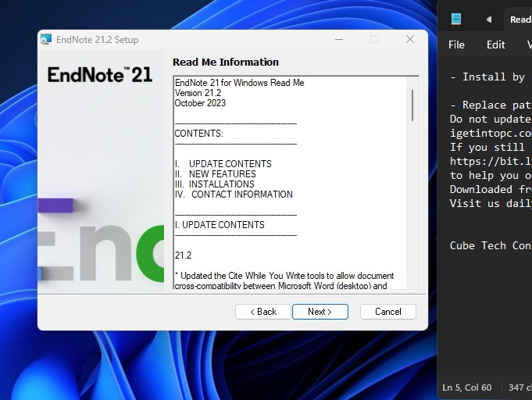Close the EndNote 21.2 Setup window
The height and width of the screenshot is (400, 532).
tap(410, 39)
